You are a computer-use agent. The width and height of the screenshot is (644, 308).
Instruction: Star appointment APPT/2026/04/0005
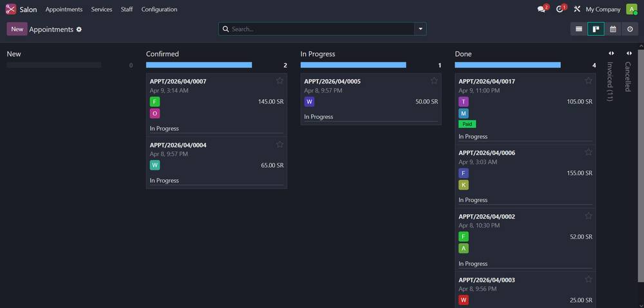point(434,80)
